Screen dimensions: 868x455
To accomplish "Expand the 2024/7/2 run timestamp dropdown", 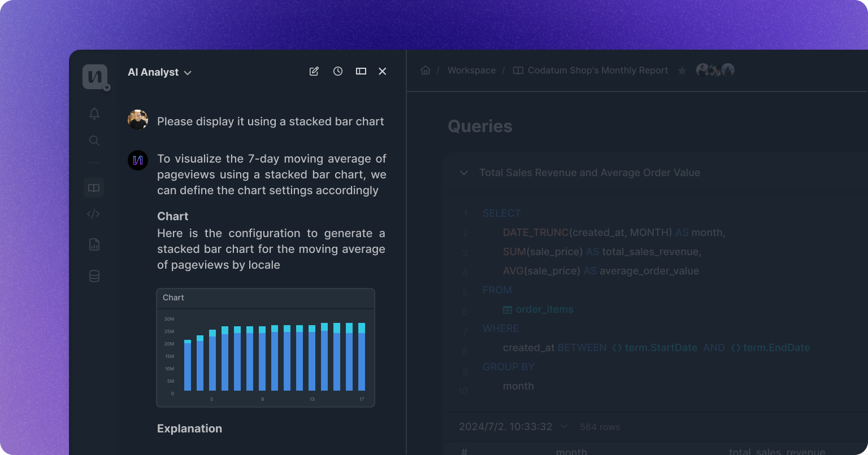I will (563, 426).
